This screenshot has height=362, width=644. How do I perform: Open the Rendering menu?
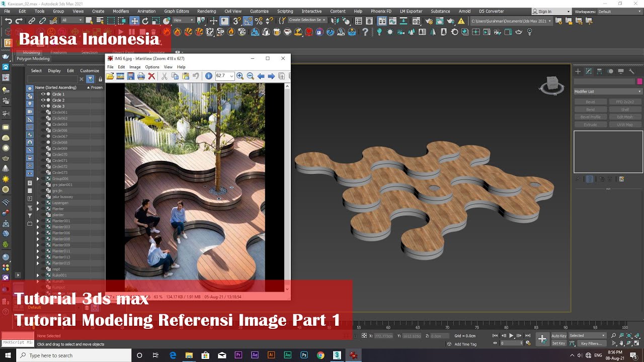point(206,11)
